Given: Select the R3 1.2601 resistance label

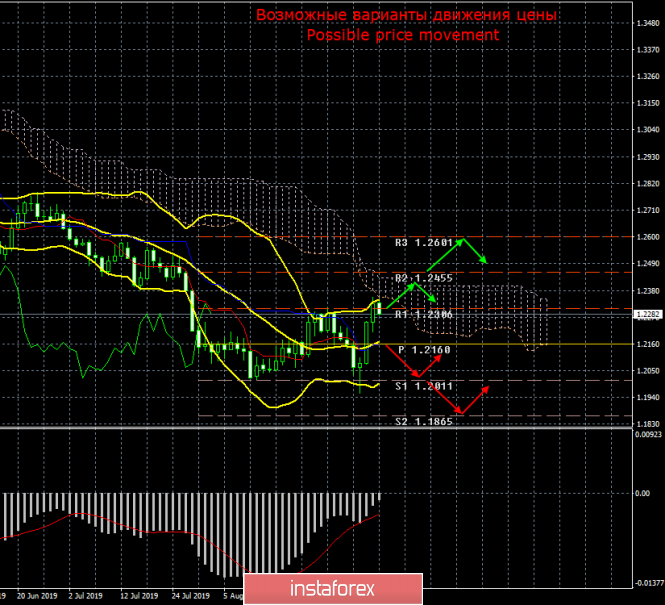Looking at the screenshot, I should tap(424, 242).
